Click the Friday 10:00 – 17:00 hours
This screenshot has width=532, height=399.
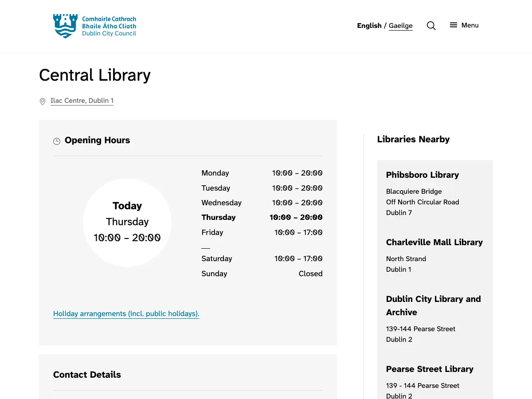tap(298, 232)
